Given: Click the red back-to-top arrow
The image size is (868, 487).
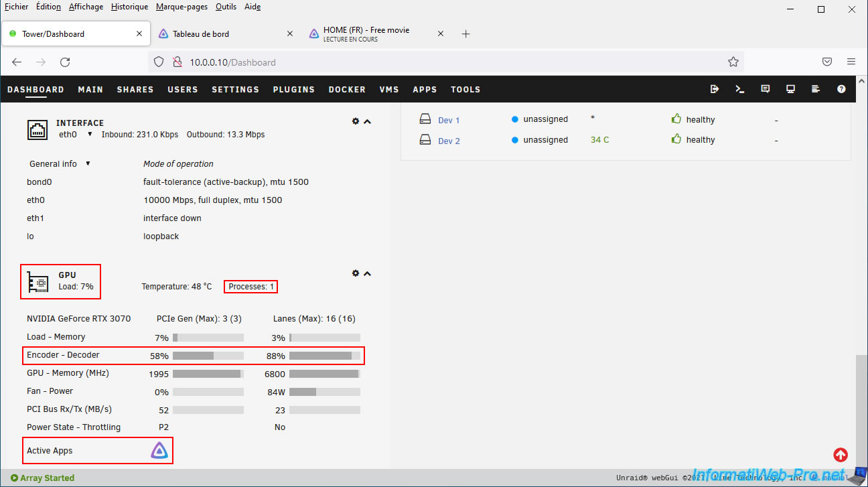Looking at the screenshot, I should click(x=841, y=456).
